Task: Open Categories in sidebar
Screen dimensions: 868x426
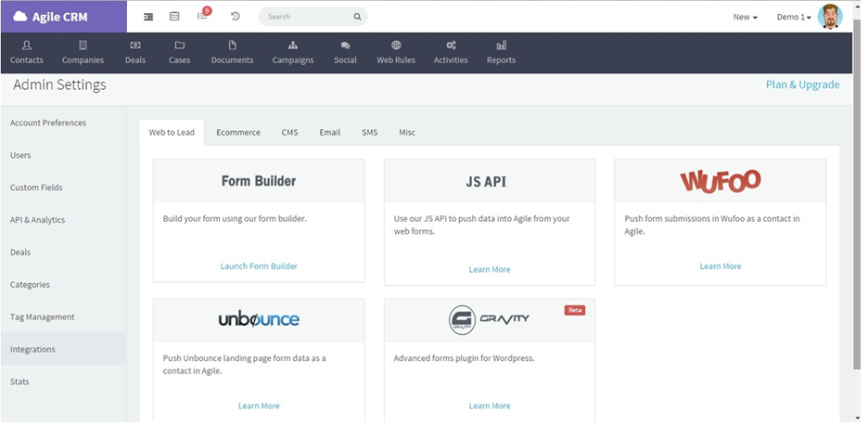Action: (x=64, y=285)
